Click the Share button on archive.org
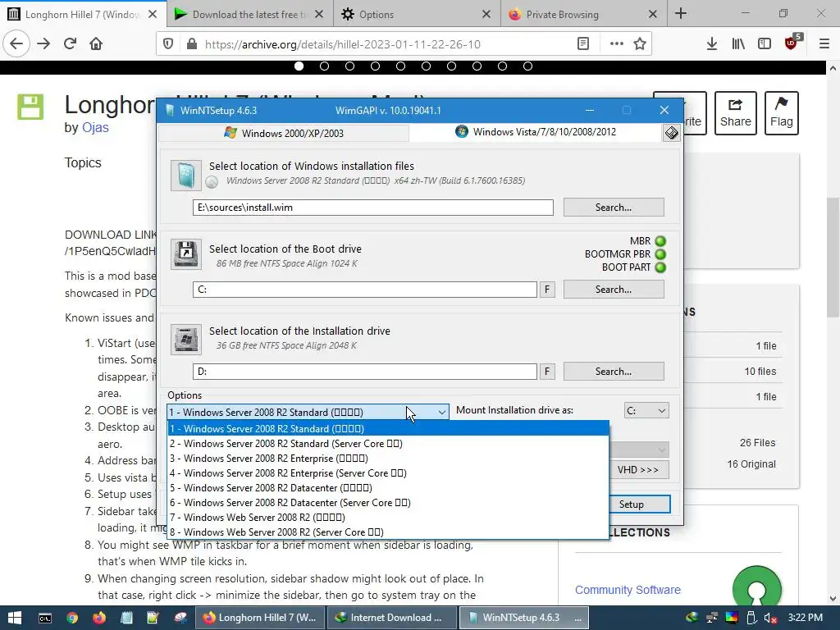The height and width of the screenshot is (630, 840). [x=736, y=113]
